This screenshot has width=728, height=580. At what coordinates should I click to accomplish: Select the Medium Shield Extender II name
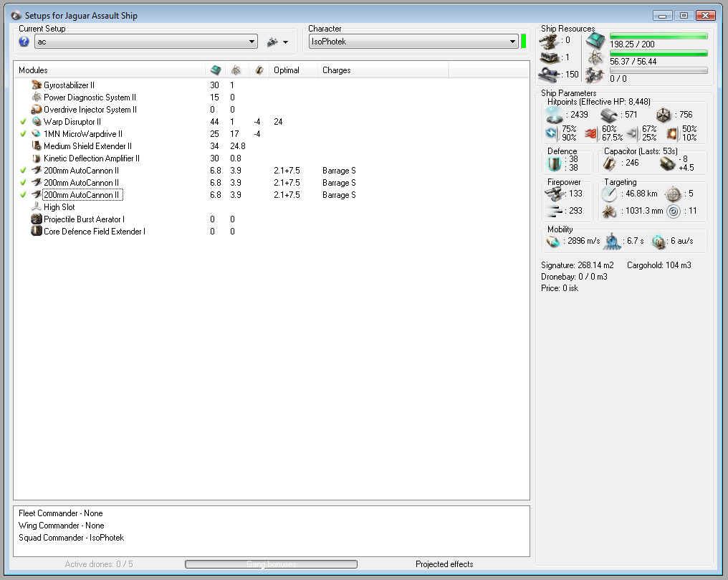(x=87, y=146)
